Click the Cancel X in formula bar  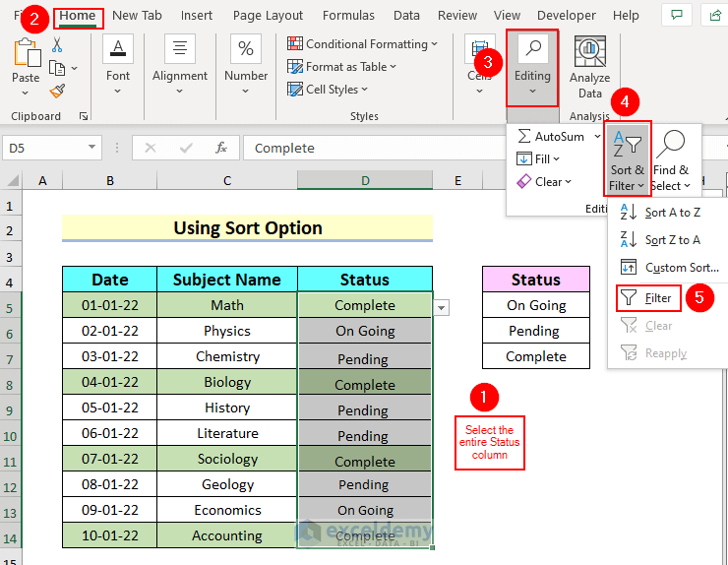pos(150,148)
